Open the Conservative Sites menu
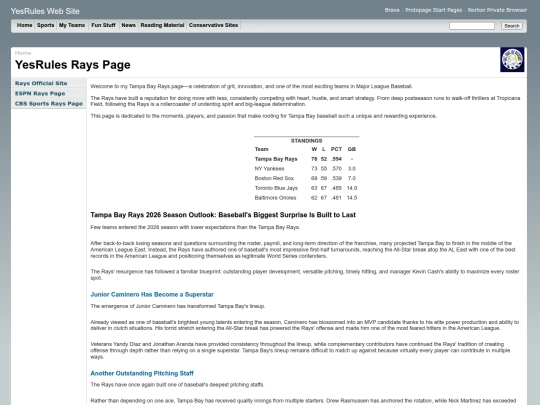540x405 pixels. click(x=214, y=25)
